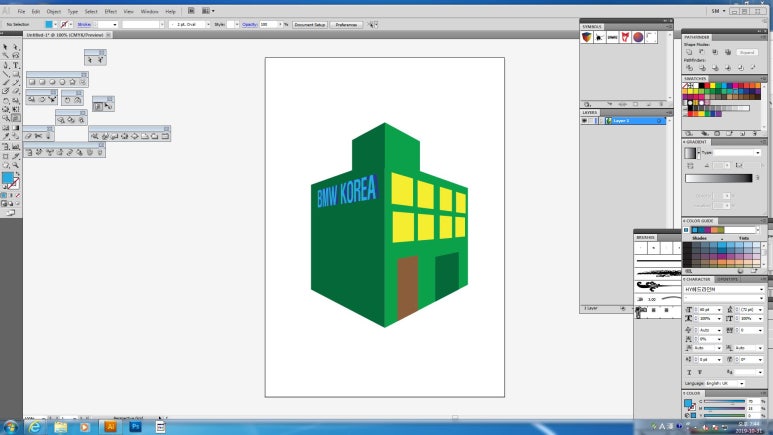Click the target circle on Layer 1

(659, 121)
